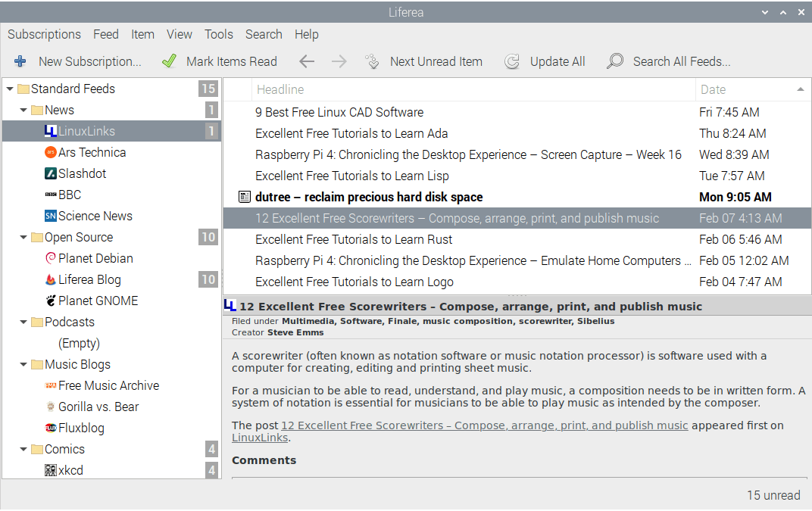Click the Standard Feeds folder icon

(x=23, y=89)
